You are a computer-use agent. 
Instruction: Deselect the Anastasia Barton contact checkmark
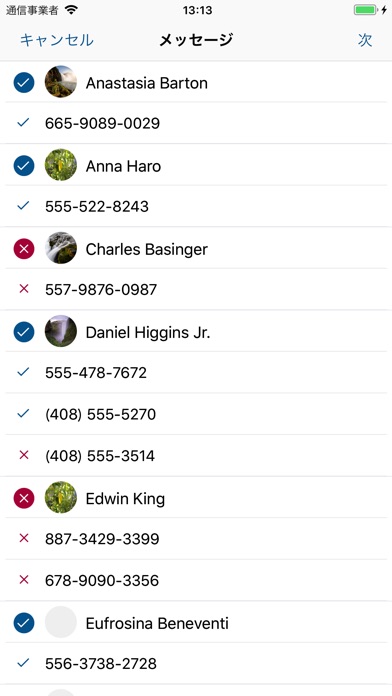tap(24, 82)
